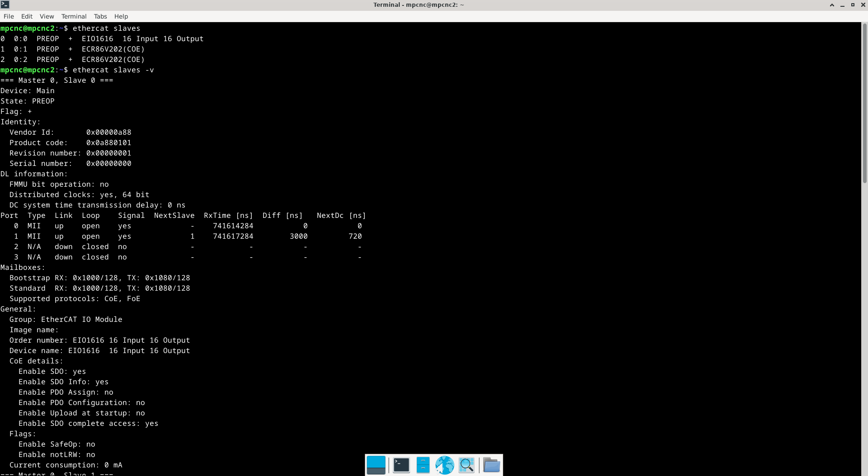Image resolution: width=868 pixels, height=476 pixels.
Task: Open the File menu
Action: 9,16
